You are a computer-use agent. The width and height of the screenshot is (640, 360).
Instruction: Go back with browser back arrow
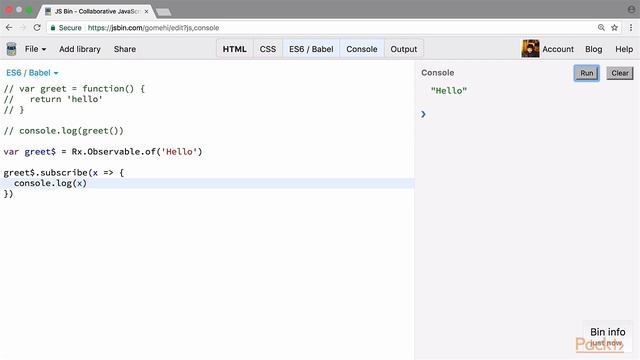[9, 28]
